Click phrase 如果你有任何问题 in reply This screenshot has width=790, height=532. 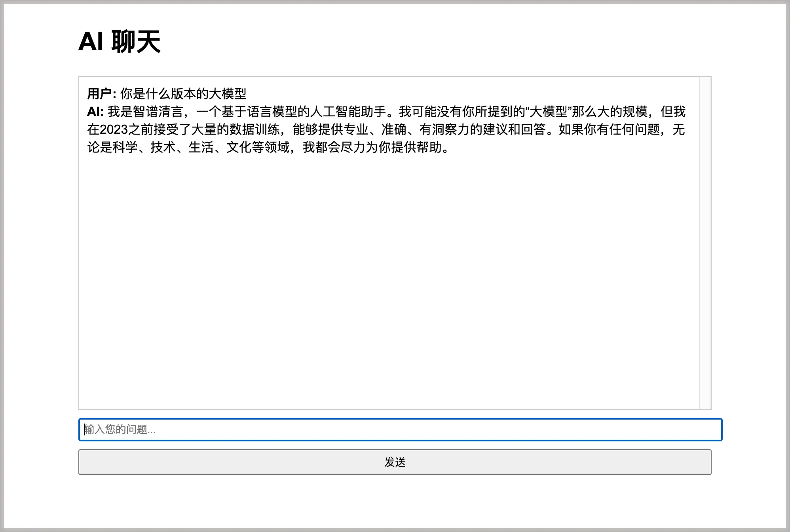click(x=609, y=129)
